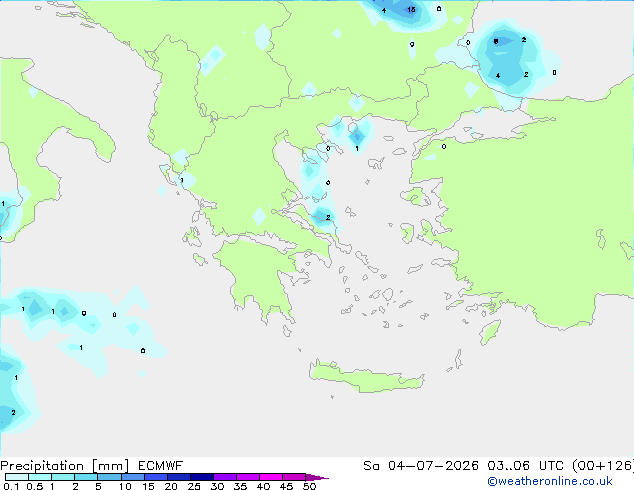Click the island of Rhodes on the map

pyautogui.click(x=490, y=332)
